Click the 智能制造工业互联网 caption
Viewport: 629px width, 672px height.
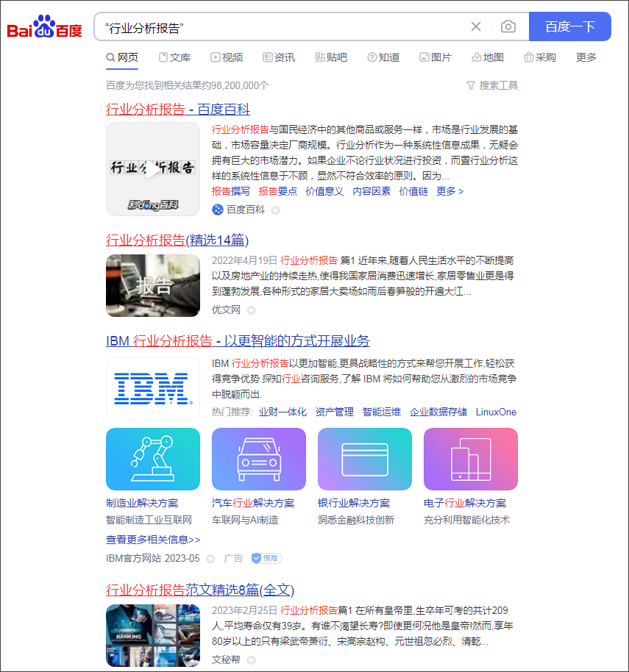click(x=149, y=521)
